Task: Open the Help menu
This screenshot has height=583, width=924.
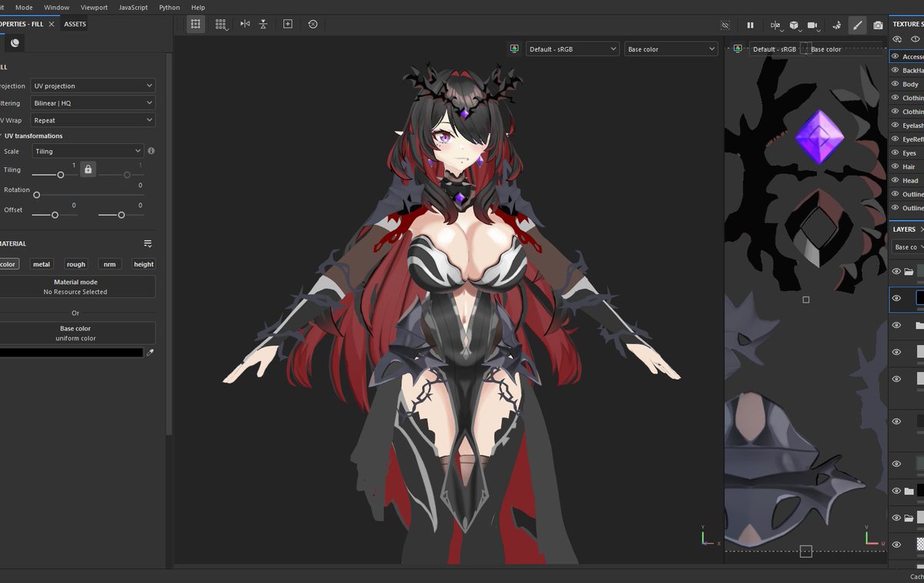Action: 198,7
